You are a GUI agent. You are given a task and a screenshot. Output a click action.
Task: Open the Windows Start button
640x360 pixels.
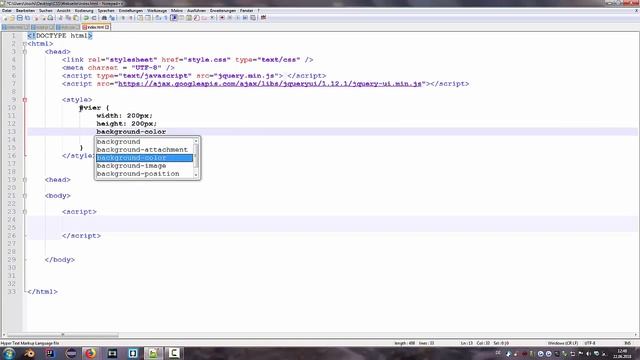coord(9,353)
